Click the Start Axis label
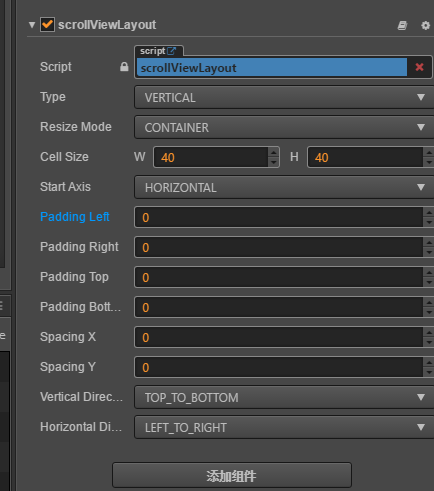 65,187
